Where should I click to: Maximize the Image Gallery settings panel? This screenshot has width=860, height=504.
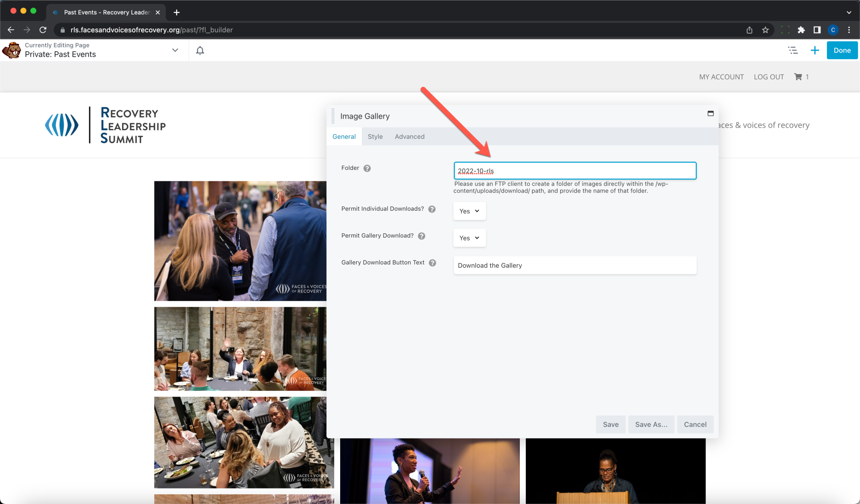point(711,113)
